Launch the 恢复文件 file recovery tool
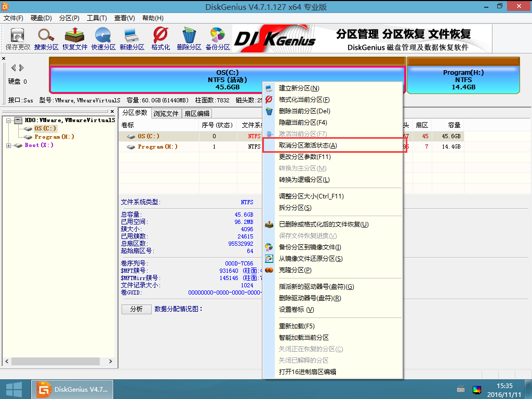This screenshot has width=532, height=399. [75, 39]
